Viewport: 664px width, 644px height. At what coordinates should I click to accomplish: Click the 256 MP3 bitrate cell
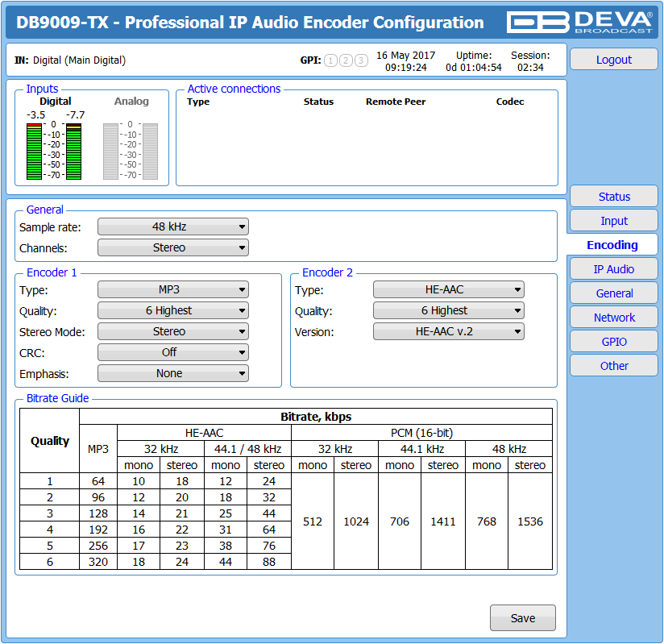pos(98,546)
